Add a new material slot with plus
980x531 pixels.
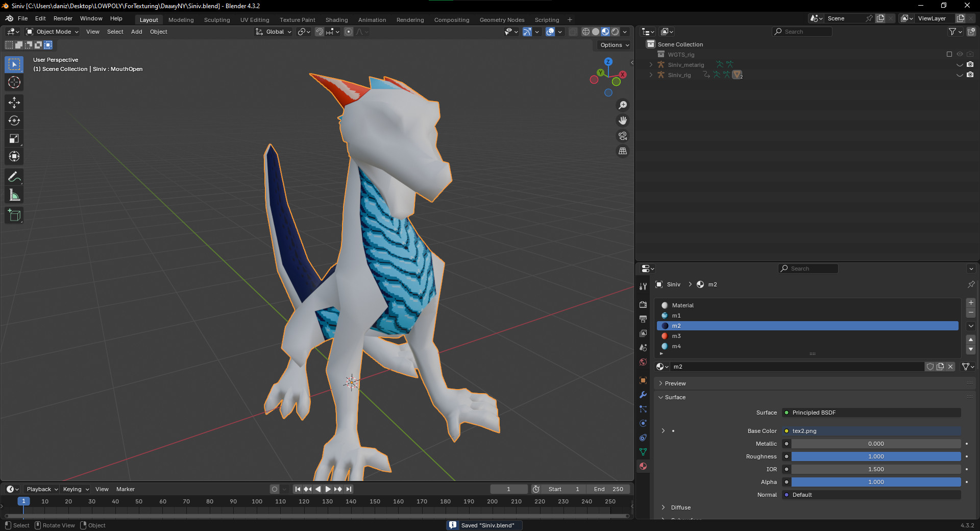point(971,303)
